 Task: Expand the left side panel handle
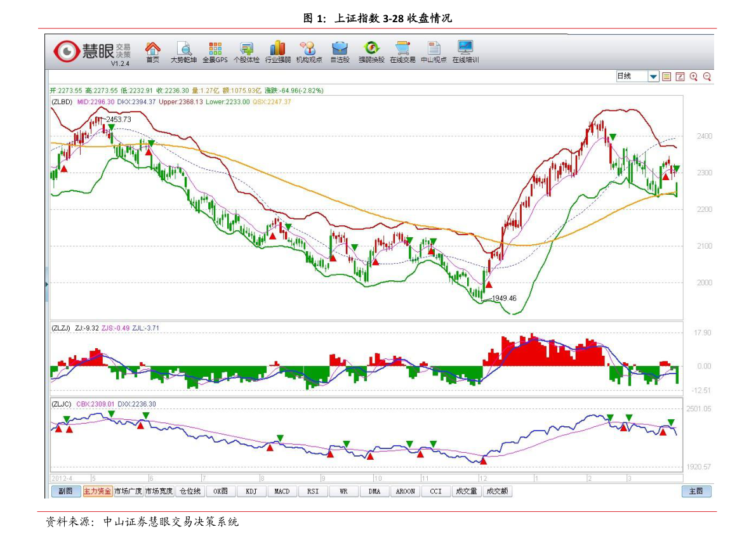tap(46, 284)
